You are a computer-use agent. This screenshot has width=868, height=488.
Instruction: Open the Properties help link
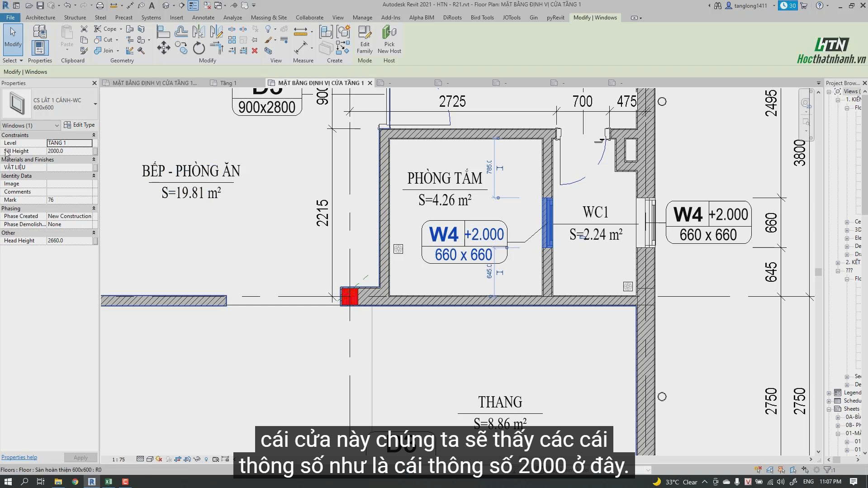(x=19, y=457)
